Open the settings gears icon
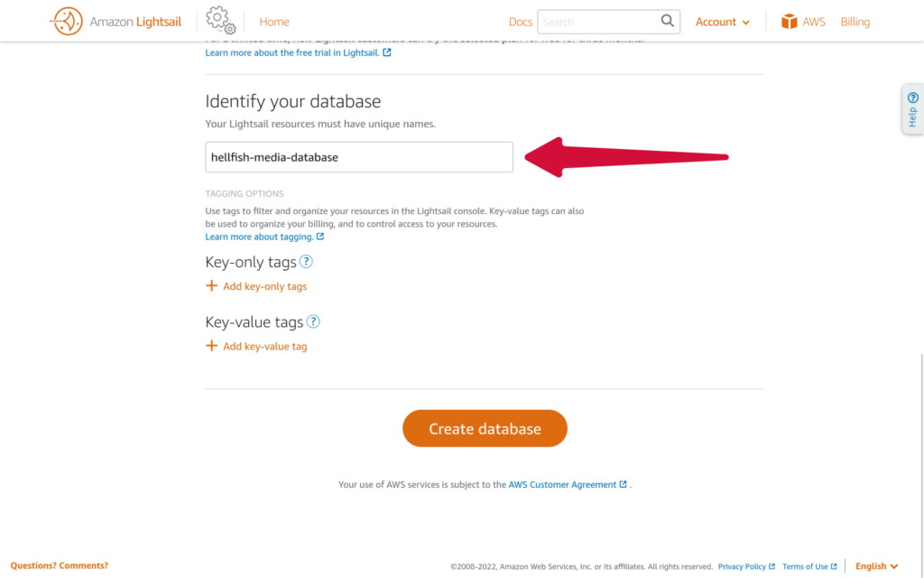Image resolution: width=924 pixels, height=578 pixels. pyautogui.click(x=220, y=21)
